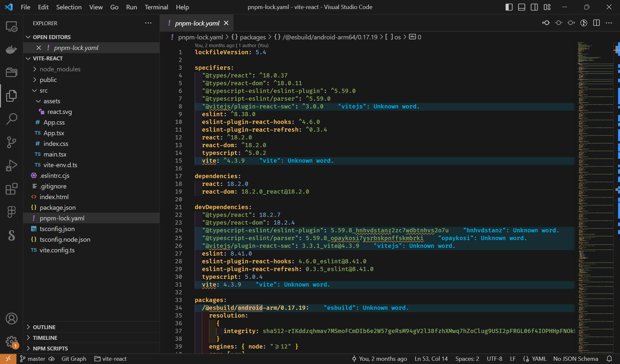Click the YAML language mode indicator
The height and width of the screenshot is (364, 620).
pyautogui.click(x=539, y=359)
